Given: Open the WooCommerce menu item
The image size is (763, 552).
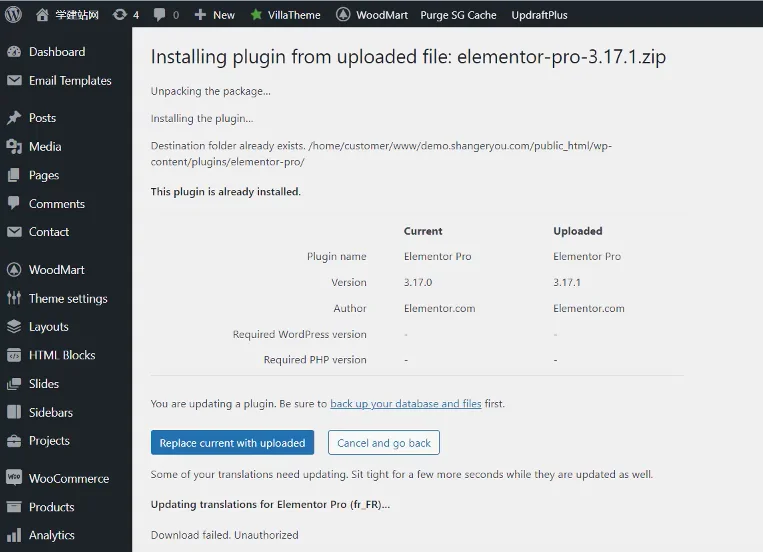Looking at the screenshot, I should click(69, 478).
